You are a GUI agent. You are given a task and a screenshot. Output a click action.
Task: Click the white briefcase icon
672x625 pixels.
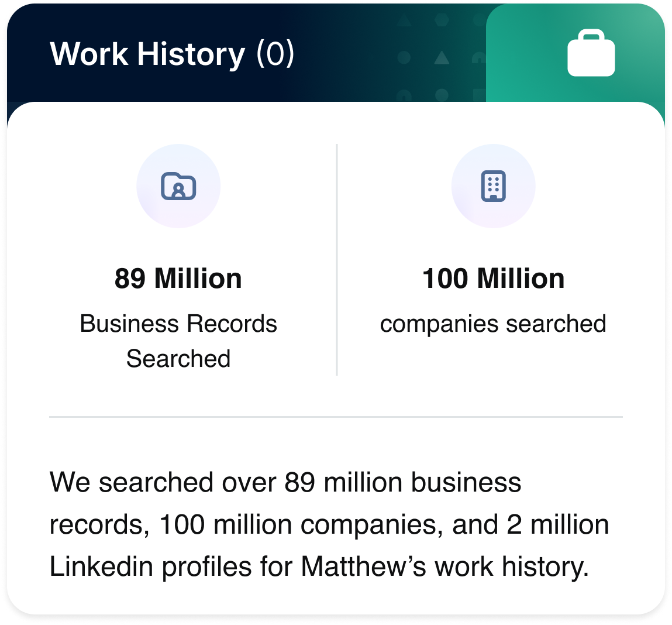591,54
